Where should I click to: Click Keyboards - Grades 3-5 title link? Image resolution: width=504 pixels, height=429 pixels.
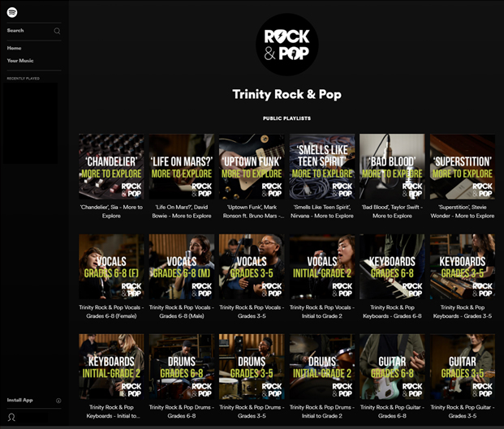(x=463, y=311)
